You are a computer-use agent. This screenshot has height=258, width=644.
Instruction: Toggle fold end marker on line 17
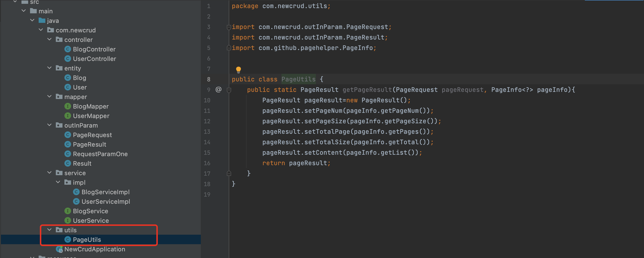(229, 174)
